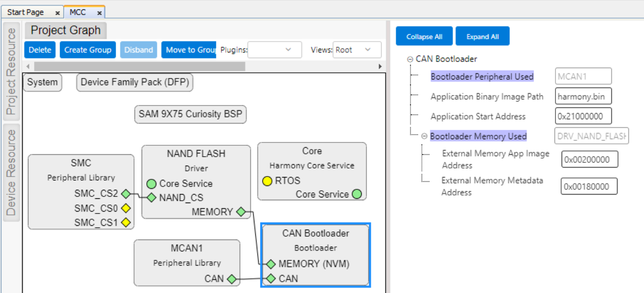Click the yellow RTOS indicator in Core node

coord(266,180)
